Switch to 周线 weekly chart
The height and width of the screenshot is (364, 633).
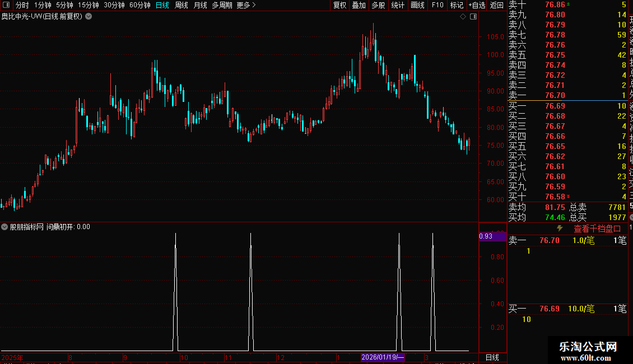pyautogui.click(x=181, y=5)
